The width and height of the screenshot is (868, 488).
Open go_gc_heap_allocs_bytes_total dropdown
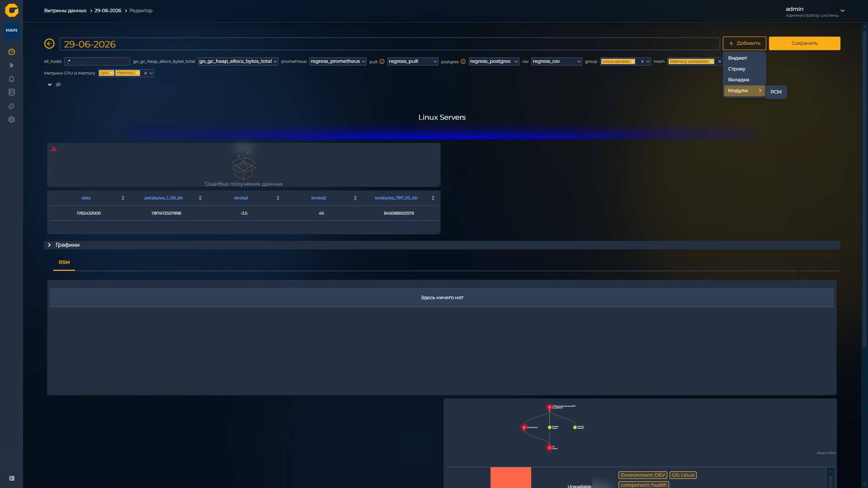tap(238, 61)
